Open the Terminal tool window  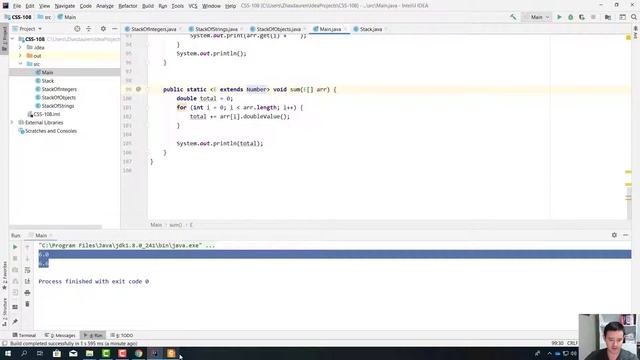[x=24, y=335]
